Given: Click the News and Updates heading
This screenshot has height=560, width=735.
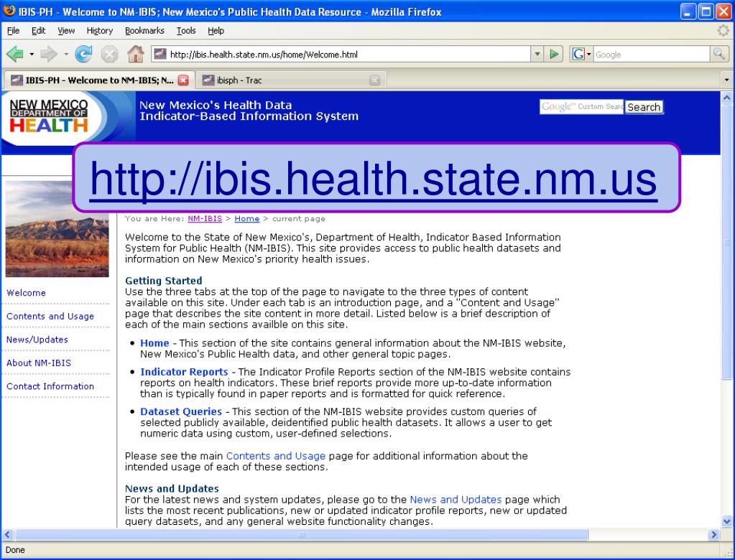Looking at the screenshot, I should click(x=172, y=488).
